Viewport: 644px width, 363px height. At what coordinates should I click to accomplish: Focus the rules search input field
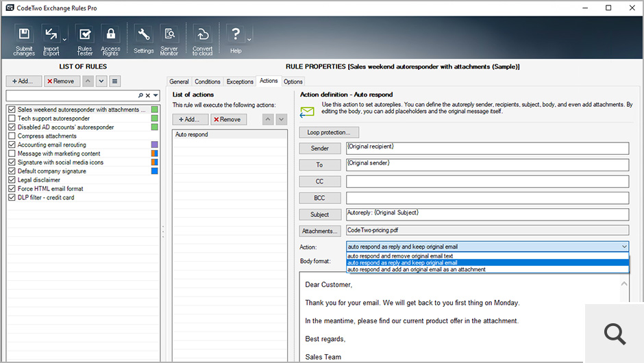tap(72, 95)
